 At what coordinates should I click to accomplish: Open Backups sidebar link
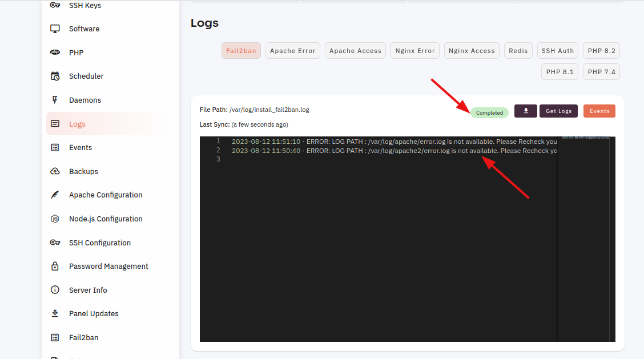(x=83, y=171)
